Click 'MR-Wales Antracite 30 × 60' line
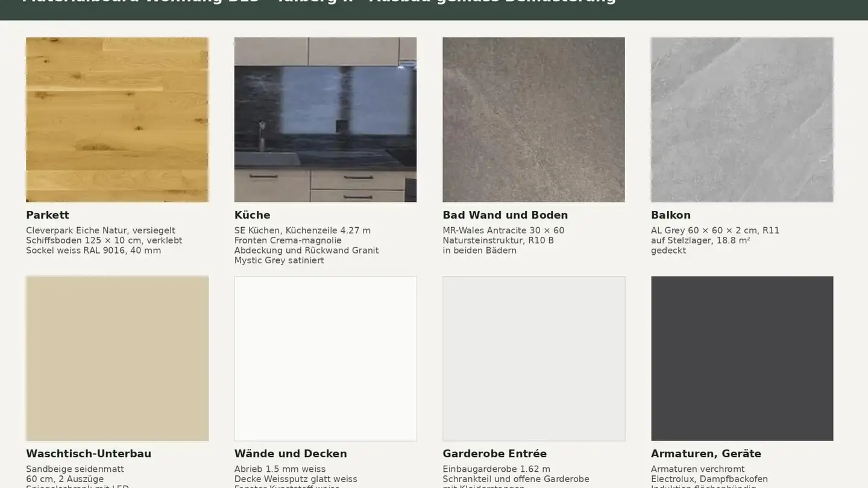The width and height of the screenshot is (868, 488). [x=503, y=230]
